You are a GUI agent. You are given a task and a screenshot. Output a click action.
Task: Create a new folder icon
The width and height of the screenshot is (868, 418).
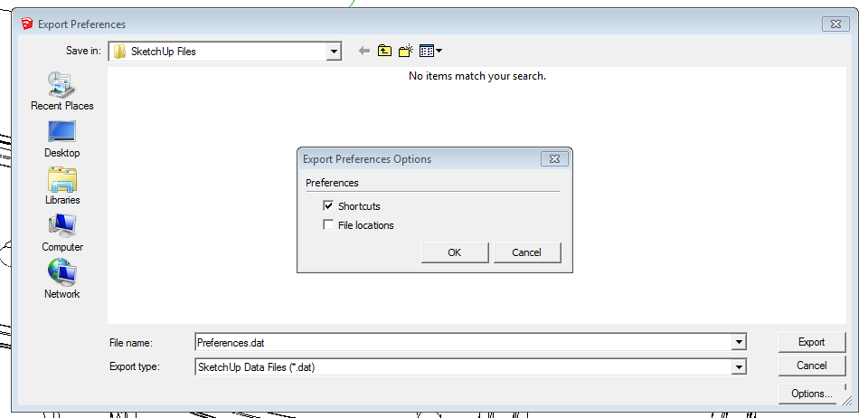[x=406, y=51]
